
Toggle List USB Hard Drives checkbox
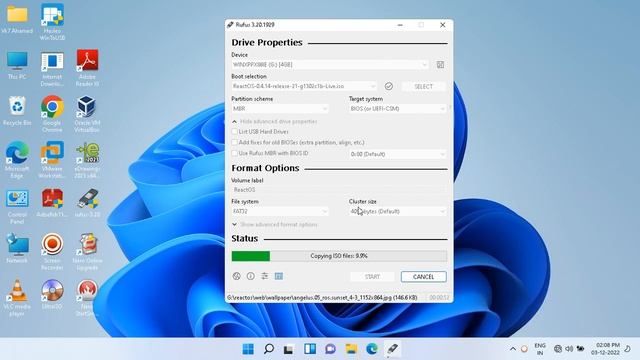[x=235, y=132]
